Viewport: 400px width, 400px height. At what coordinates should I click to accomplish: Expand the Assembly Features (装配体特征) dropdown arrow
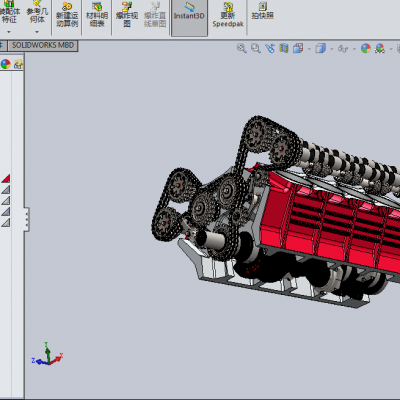coord(9,32)
